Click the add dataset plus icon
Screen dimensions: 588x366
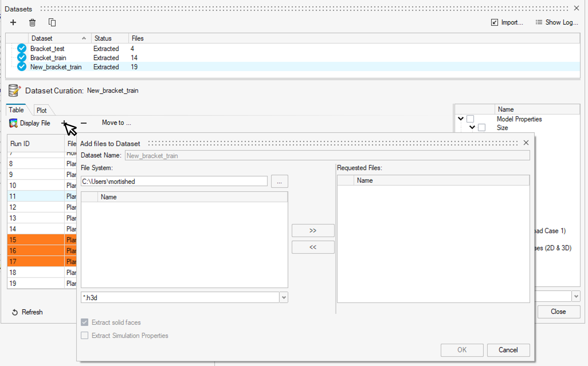tap(13, 22)
